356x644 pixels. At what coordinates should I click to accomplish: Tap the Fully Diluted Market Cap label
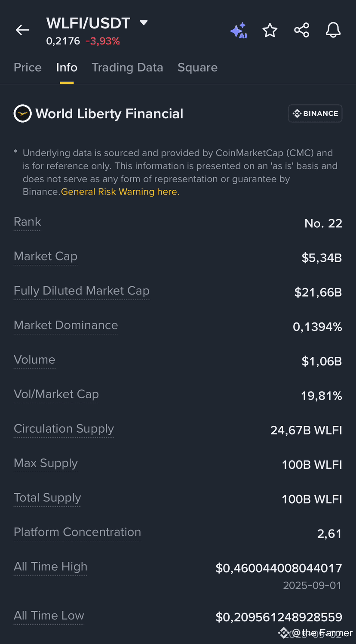82,291
